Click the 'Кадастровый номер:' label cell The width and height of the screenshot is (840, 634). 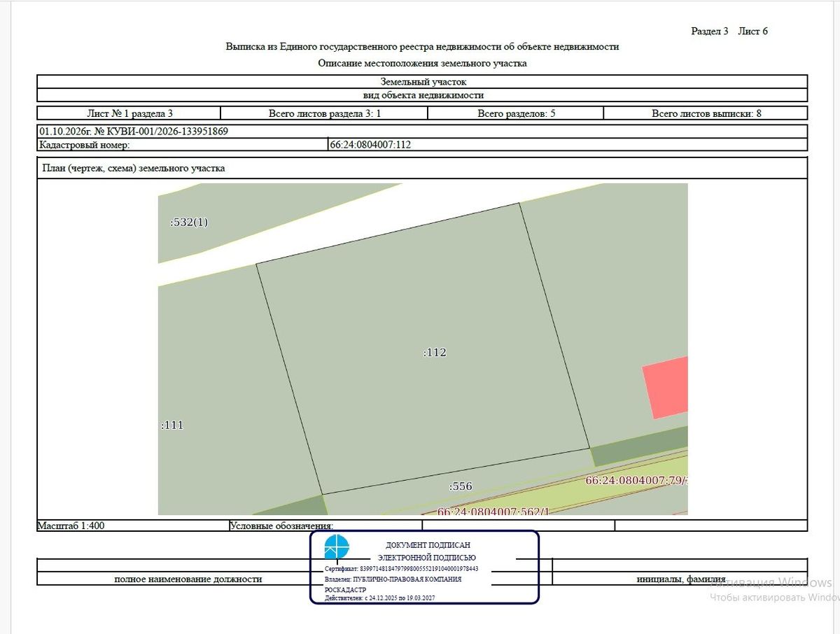click(182, 145)
